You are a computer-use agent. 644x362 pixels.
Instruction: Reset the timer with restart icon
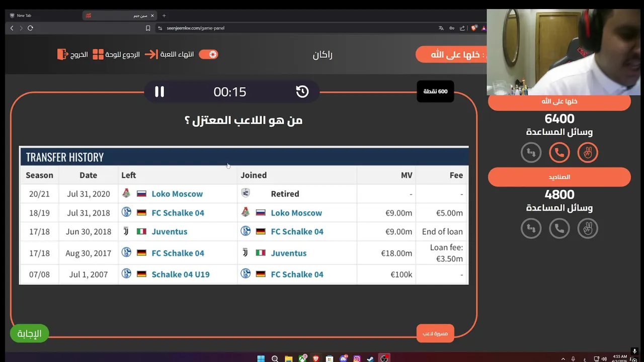(x=302, y=92)
